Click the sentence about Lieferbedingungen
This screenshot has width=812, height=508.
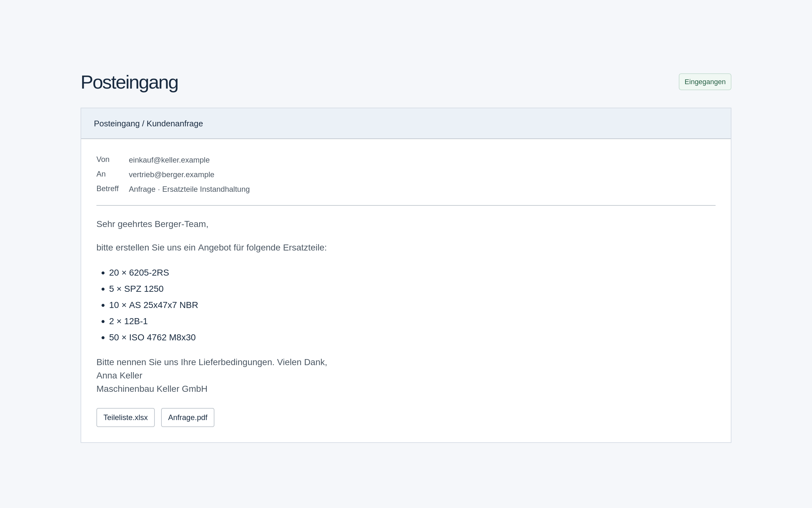click(185, 362)
